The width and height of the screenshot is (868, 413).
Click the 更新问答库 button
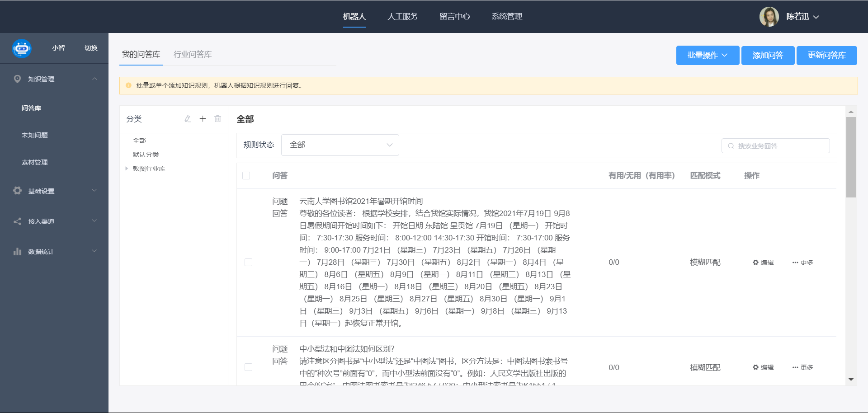[826, 56]
